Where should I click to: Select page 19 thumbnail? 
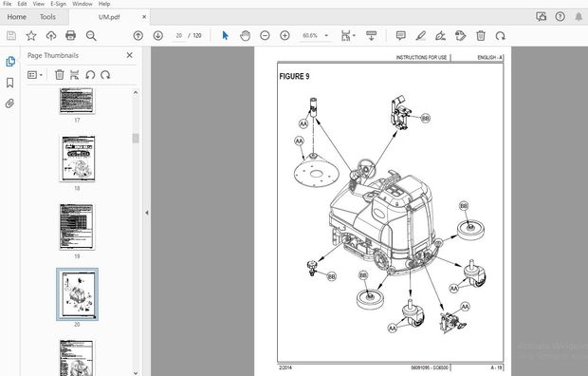(77, 227)
